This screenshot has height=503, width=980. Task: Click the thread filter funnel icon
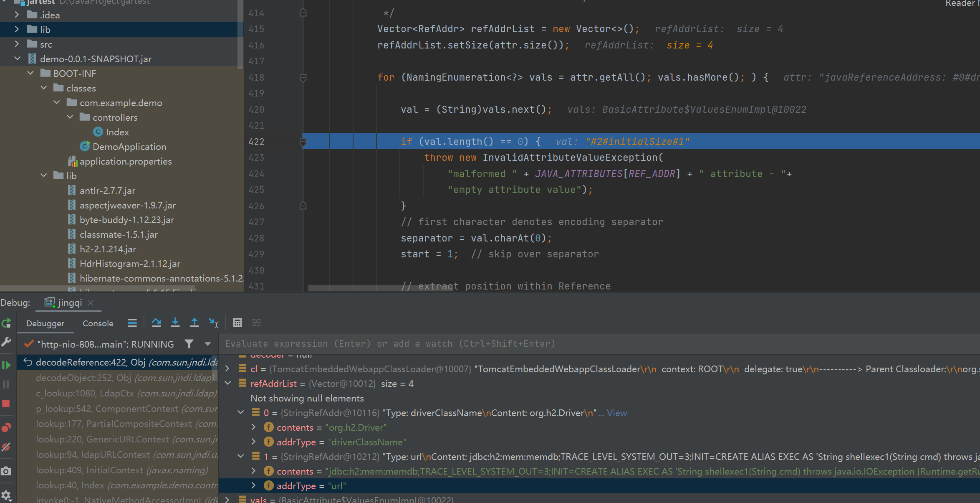189,344
